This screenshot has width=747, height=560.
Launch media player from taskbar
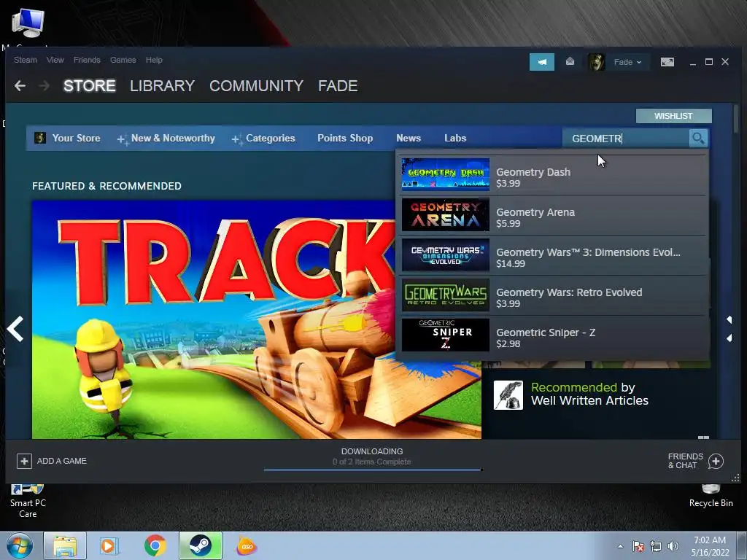click(109, 545)
